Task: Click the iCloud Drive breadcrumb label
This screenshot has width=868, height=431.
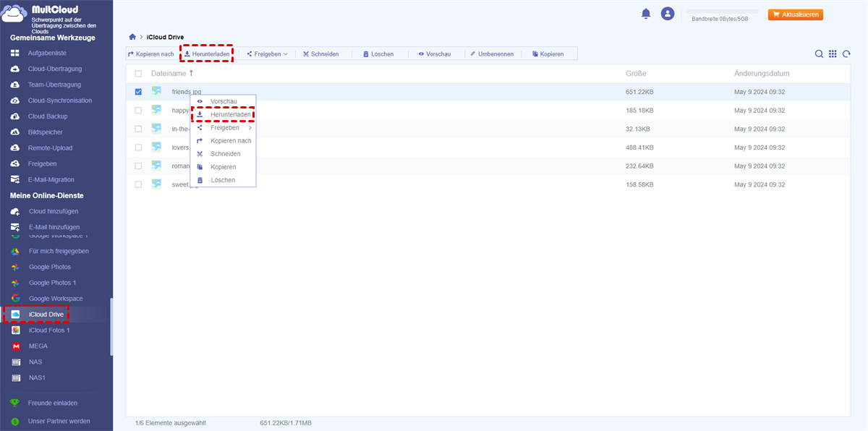Action: pyautogui.click(x=165, y=37)
